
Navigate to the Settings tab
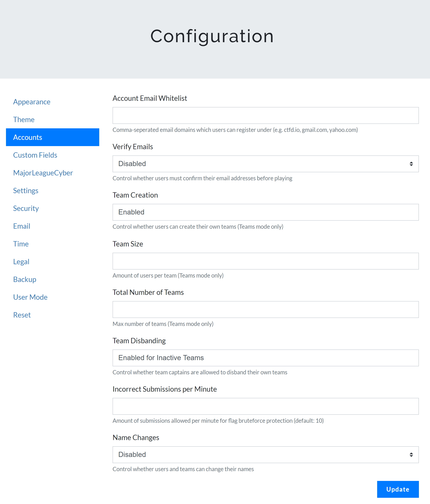coord(26,190)
